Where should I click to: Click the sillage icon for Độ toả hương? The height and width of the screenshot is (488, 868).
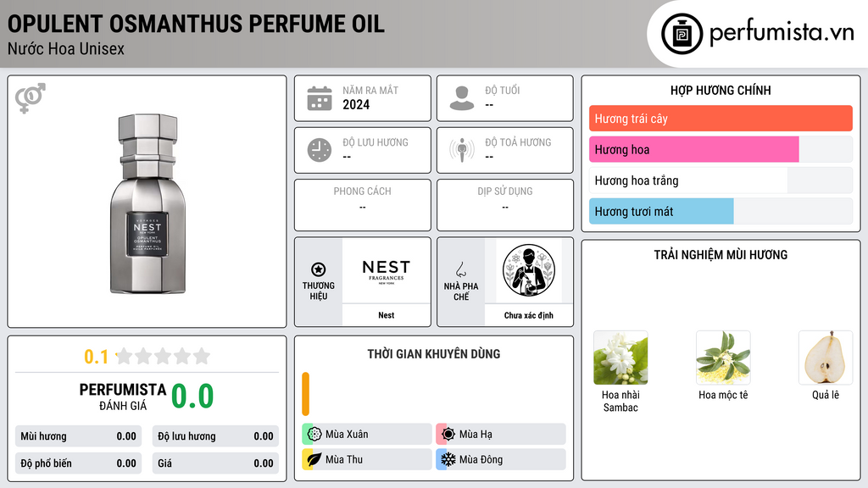(462, 150)
